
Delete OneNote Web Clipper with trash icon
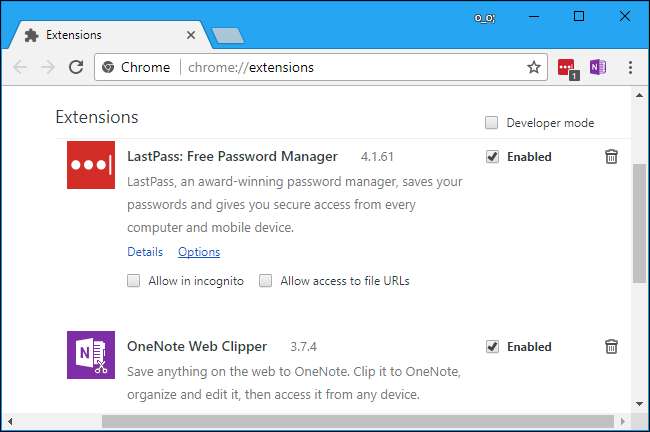click(x=611, y=347)
